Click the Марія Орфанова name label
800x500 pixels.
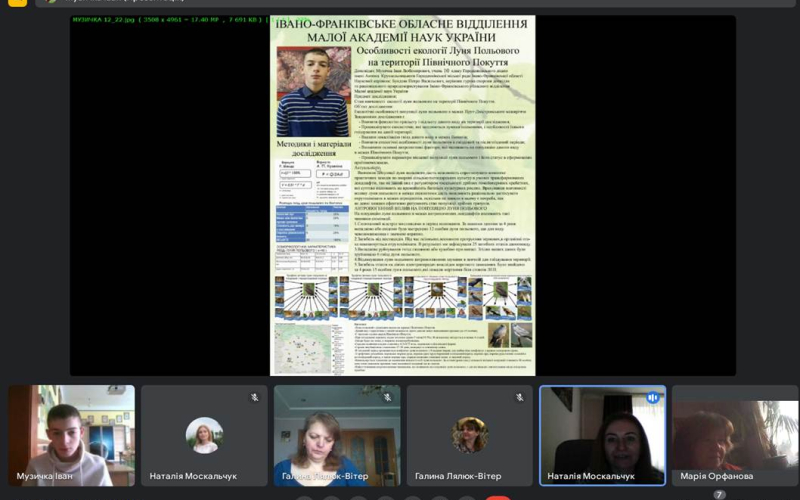coord(717,476)
